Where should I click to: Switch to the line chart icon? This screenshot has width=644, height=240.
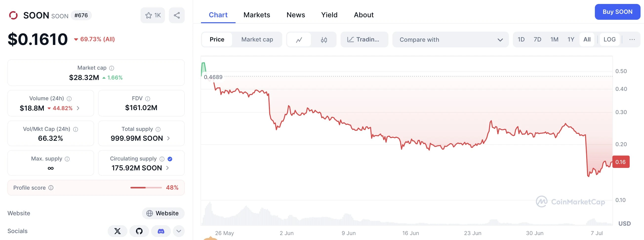pyautogui.click(x=299, y=40)
